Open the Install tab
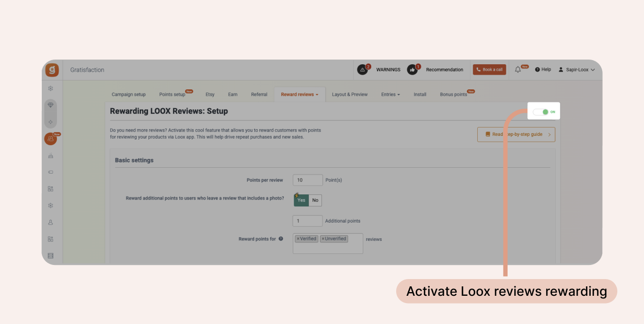The width and height of the screenshot is (644, 324). point(420,95)
